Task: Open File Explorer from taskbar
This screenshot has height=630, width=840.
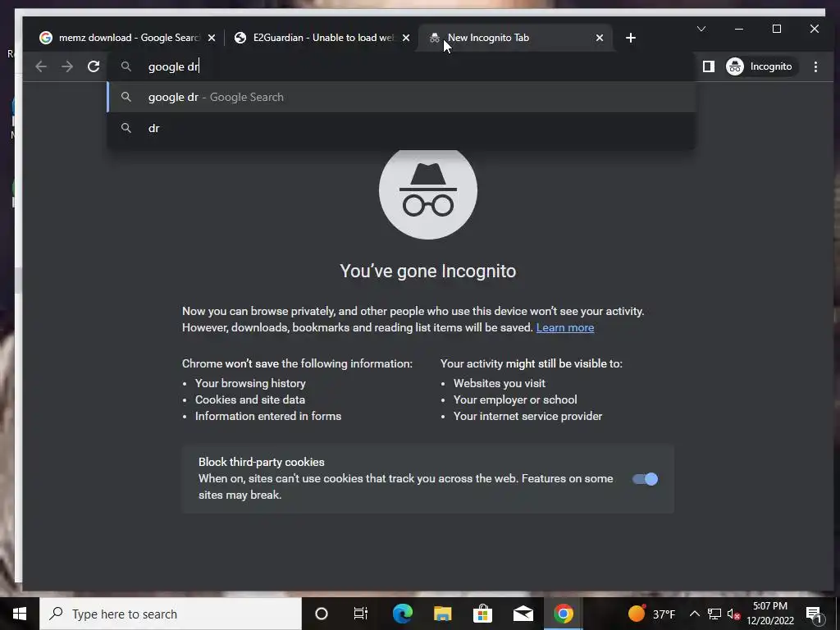Action: pos(442,614)
